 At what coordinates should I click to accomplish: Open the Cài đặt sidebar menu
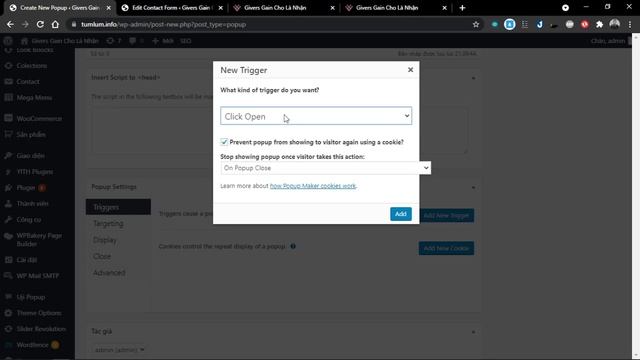tap(27, 260)
